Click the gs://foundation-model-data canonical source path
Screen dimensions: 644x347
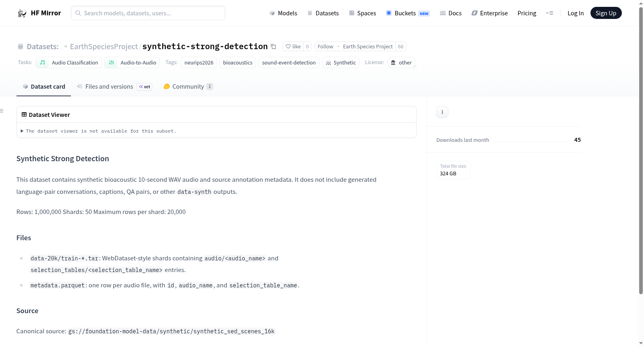(x=171, y=331)
